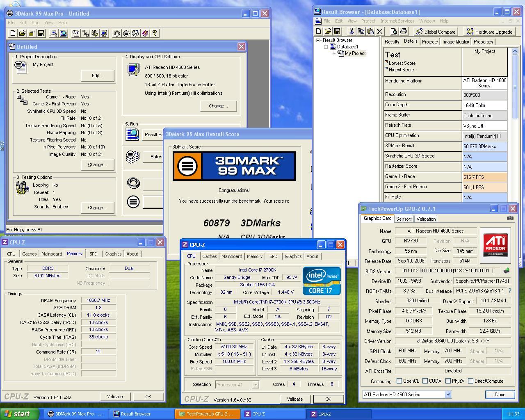
Task: Click batch run stacked icon in 3DMark toolbar
Action: pyautogui.click(x=136, y=33)
